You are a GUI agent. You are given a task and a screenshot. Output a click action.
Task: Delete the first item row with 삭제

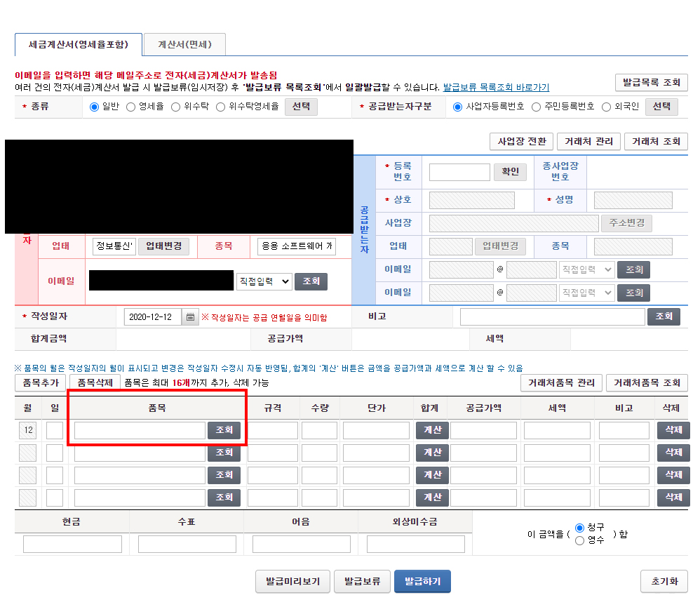[x=673, y=430]
